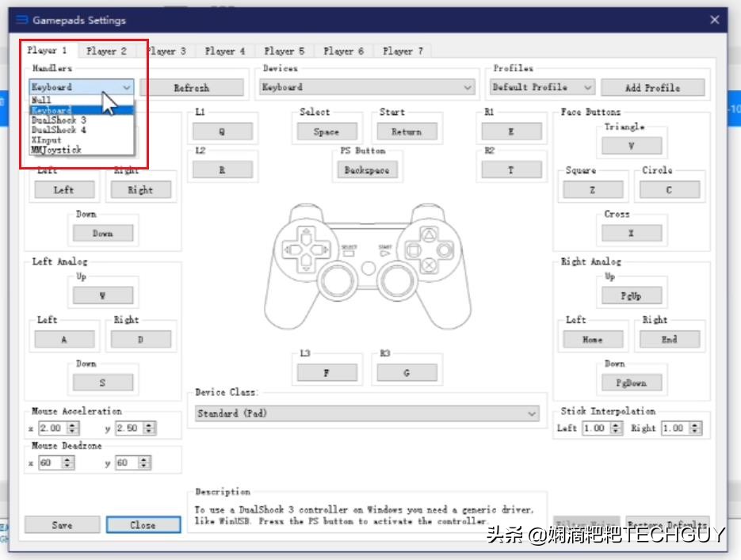Rebind the Select key mapped to Space

tap(326, 130)
